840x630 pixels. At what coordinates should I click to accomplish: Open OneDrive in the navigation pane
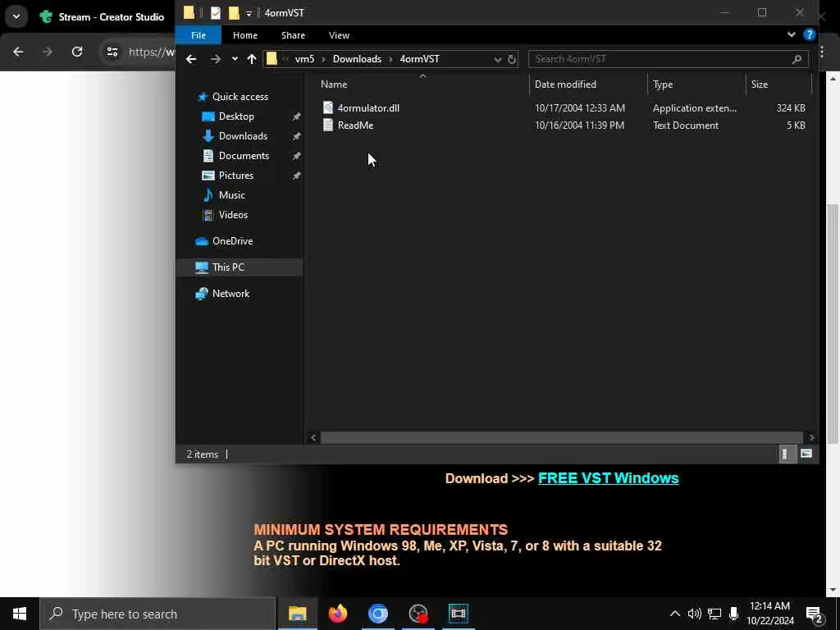pos(232,241)
